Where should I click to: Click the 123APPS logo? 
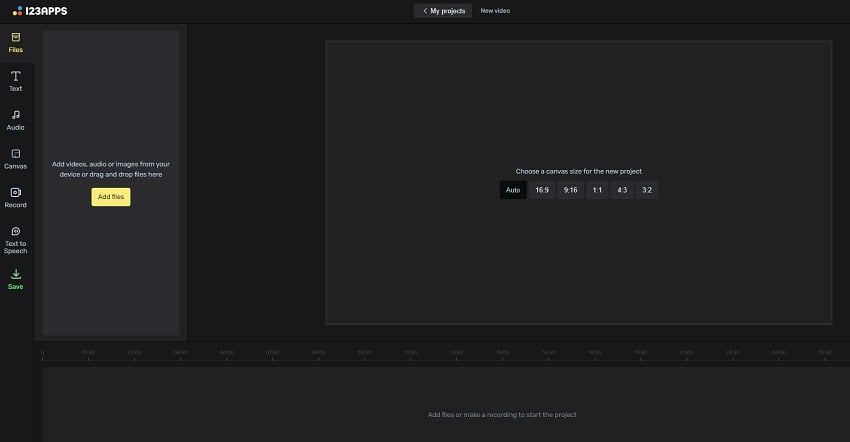tap(40, 11)
